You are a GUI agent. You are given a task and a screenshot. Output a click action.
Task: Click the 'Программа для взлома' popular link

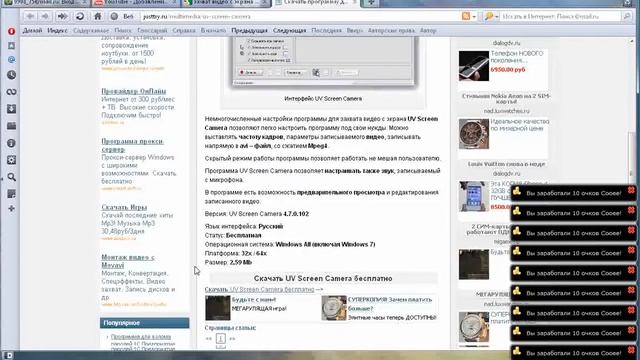[141, 337]
